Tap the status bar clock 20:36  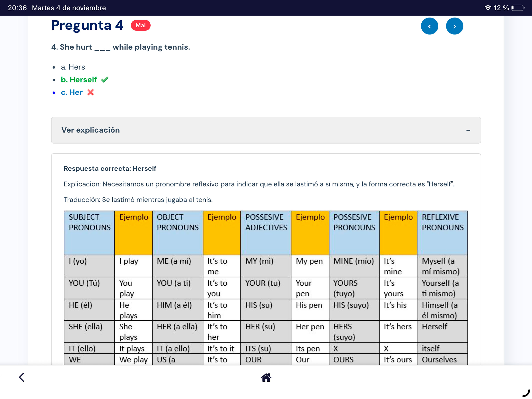tap(17, 8)
